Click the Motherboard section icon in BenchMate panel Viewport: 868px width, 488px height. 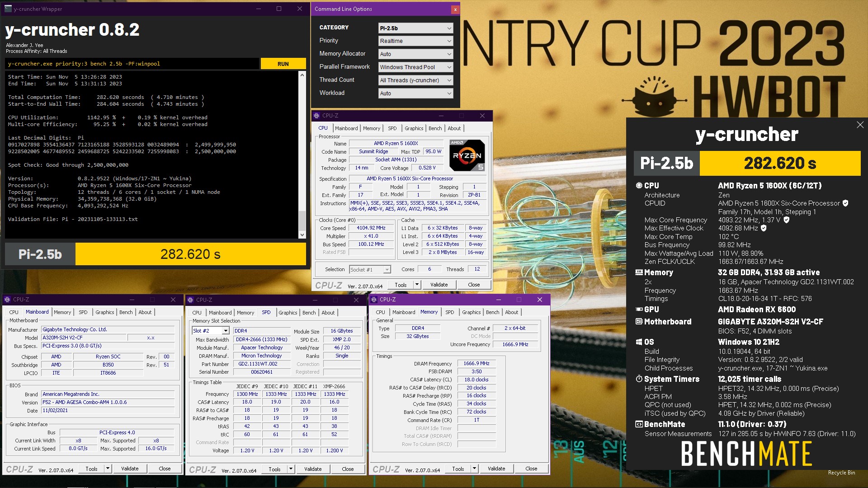pyautogui.click(x=639, y=322)
